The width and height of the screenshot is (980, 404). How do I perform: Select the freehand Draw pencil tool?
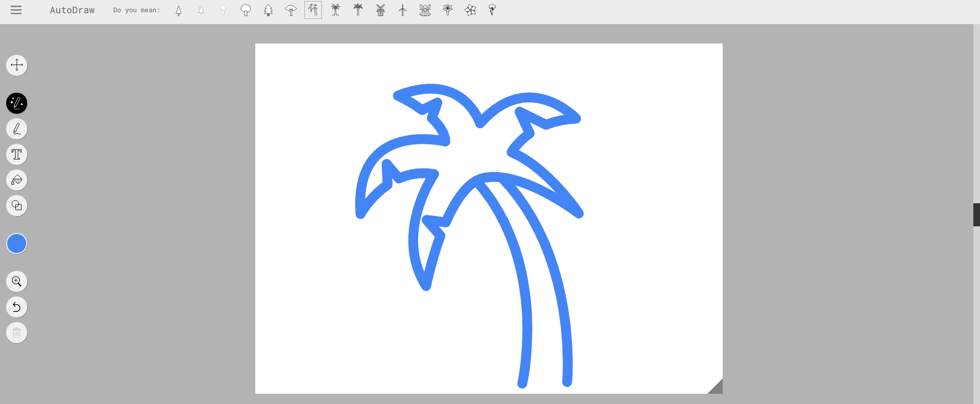pyautogui.click(x=16, y=129)
